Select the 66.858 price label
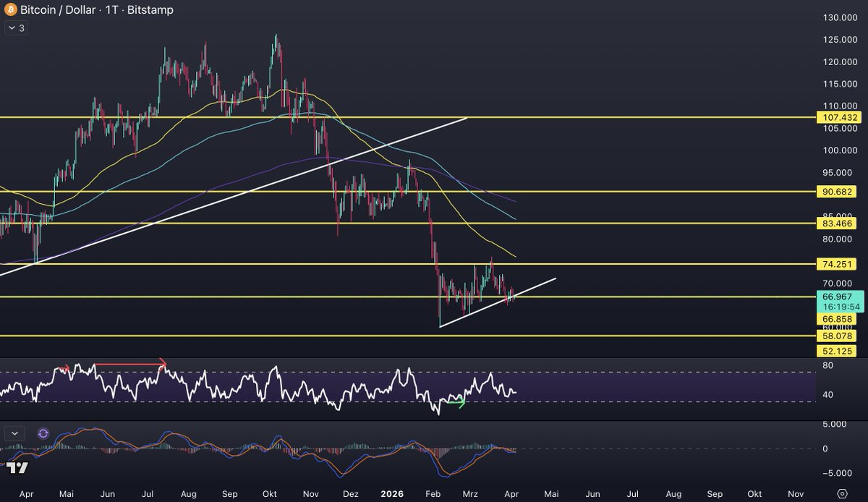 pos(836,319)
